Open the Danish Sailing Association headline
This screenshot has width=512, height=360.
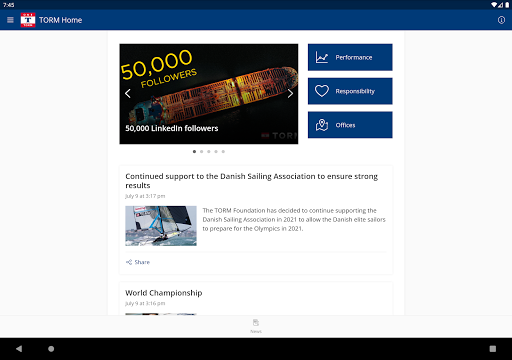point(252,181)
